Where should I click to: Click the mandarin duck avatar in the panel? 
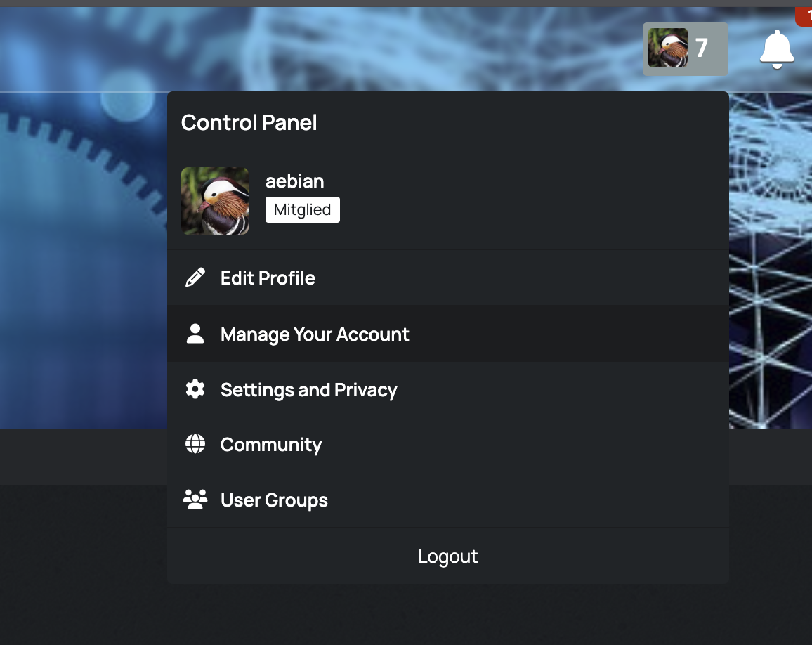[x=215, y=201]
